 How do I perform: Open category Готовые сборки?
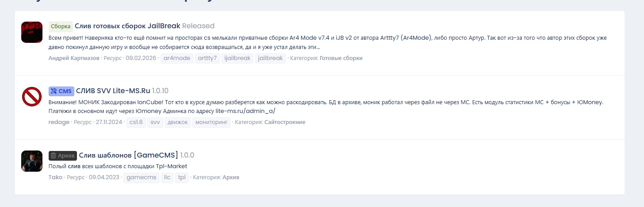[x=341, y=58]
